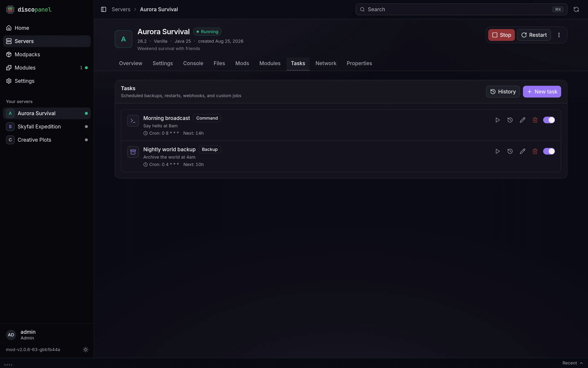The width and height of the screenshot is (588, 368).
Task: Open Modules in sidebar
Action: pyautogui.click(x=47, y=68)
